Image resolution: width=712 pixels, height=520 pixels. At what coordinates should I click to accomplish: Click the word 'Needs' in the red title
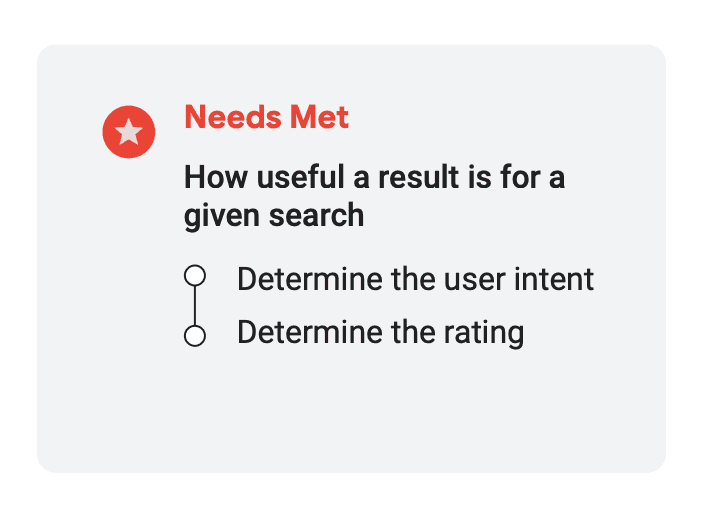pyautogui.click(x=233, y=117)
